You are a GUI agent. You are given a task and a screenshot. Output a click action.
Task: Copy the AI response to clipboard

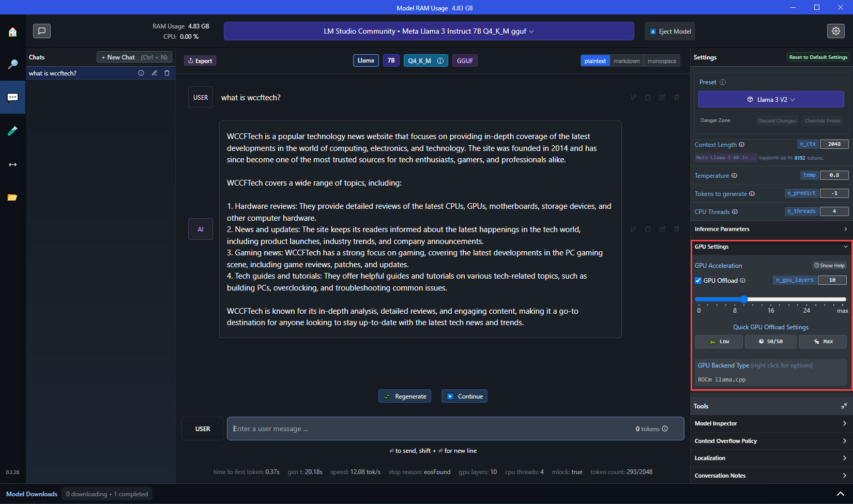click(x=648, y=229)
